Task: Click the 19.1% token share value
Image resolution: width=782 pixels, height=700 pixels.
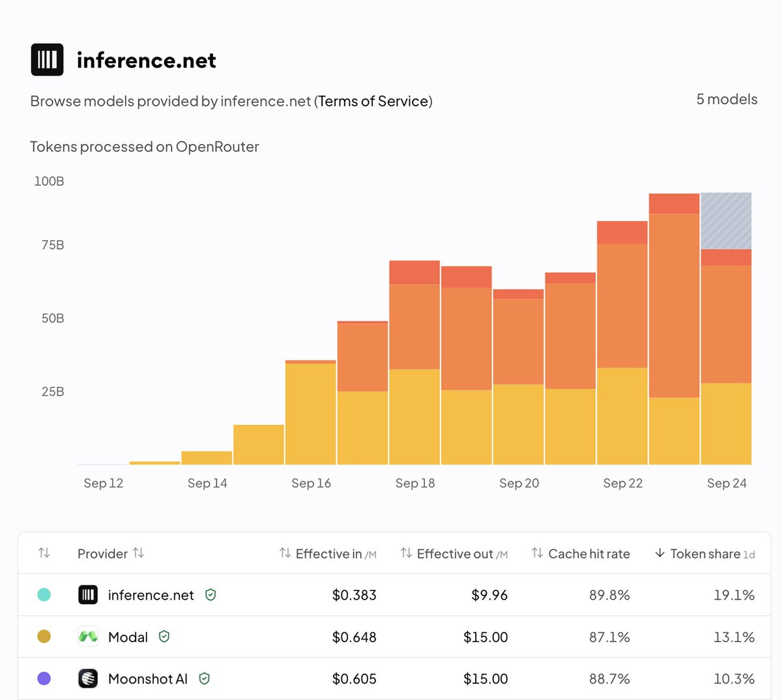Action: (734, 595)
